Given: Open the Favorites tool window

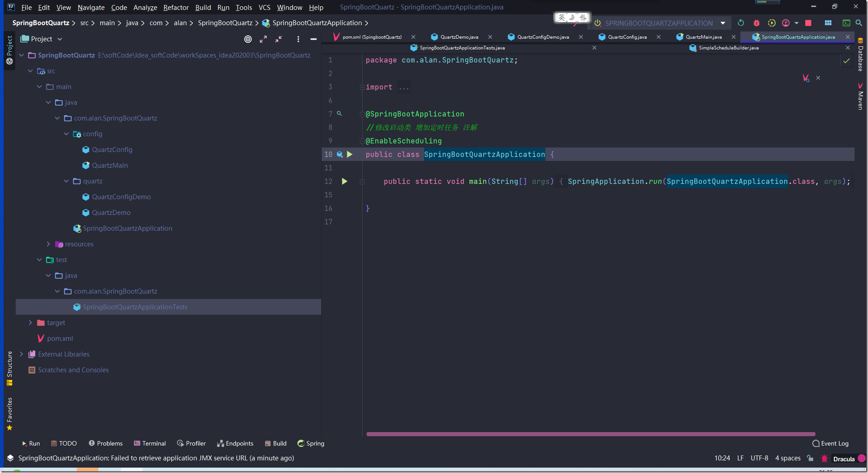Looking at the screenshot, I should click(x=9, y=414).
